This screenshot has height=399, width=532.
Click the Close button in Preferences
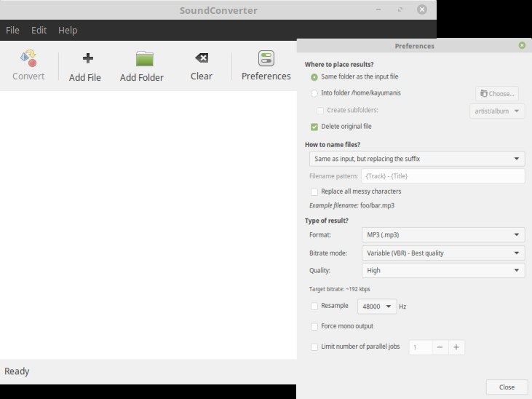(507, 387)
